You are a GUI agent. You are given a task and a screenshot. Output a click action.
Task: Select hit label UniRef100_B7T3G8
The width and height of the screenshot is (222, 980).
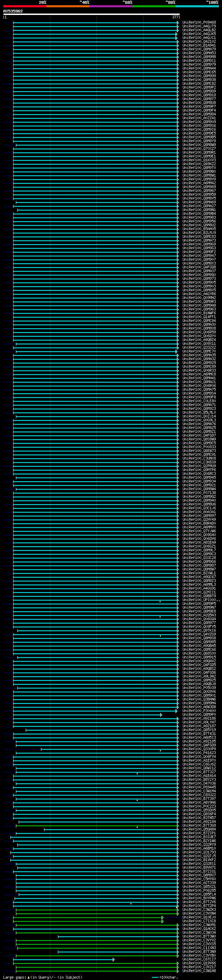199,826
